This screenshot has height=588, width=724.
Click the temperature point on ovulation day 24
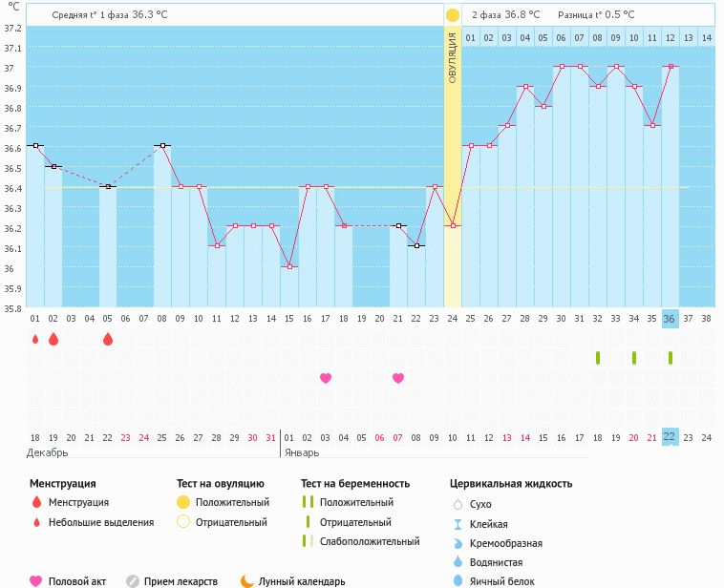coord(453,225)
